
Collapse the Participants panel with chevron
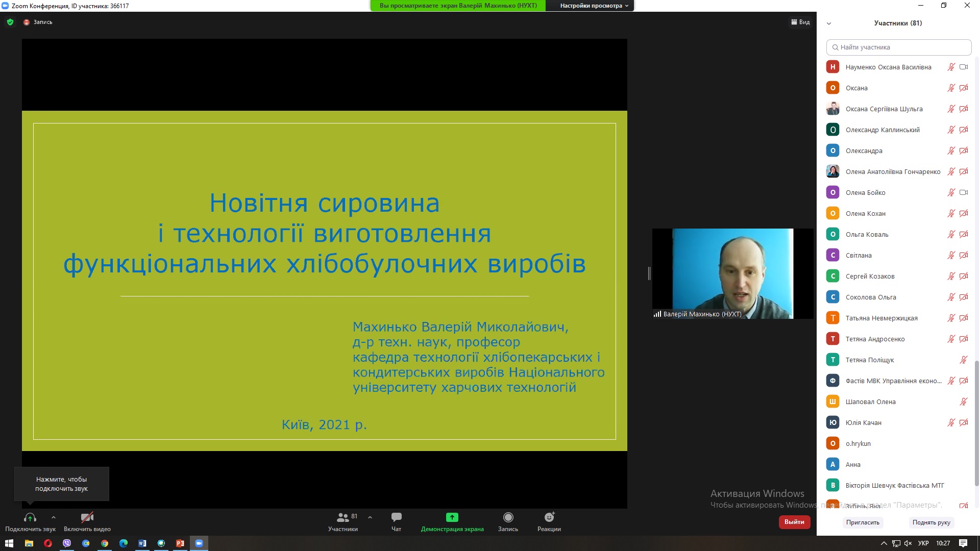coord(829,23)
